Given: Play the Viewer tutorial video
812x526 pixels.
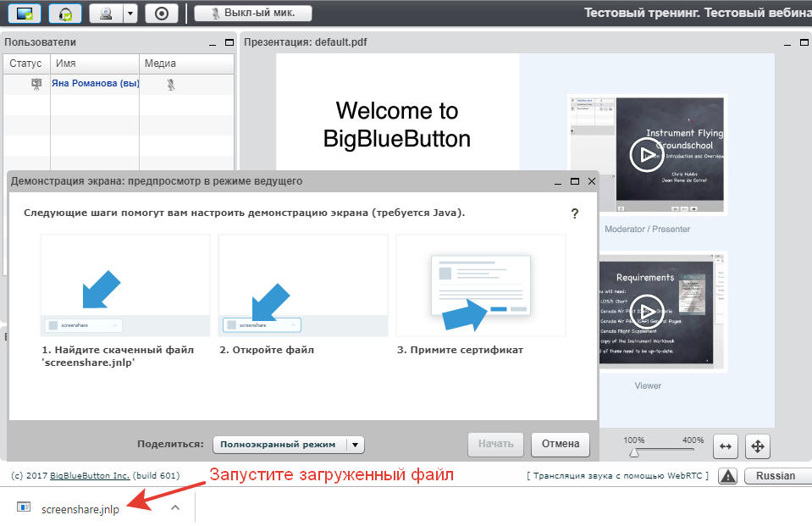Looking at the screenshot, I should pos(647,312).
